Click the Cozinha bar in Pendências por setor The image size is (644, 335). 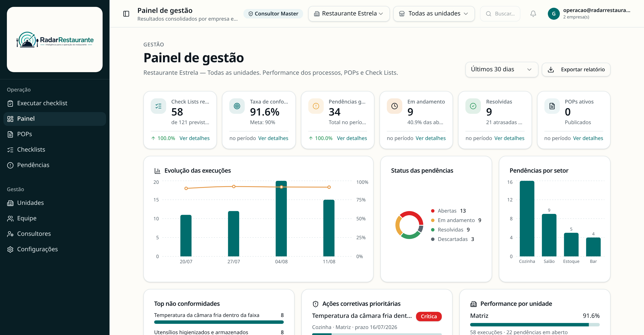527,218
